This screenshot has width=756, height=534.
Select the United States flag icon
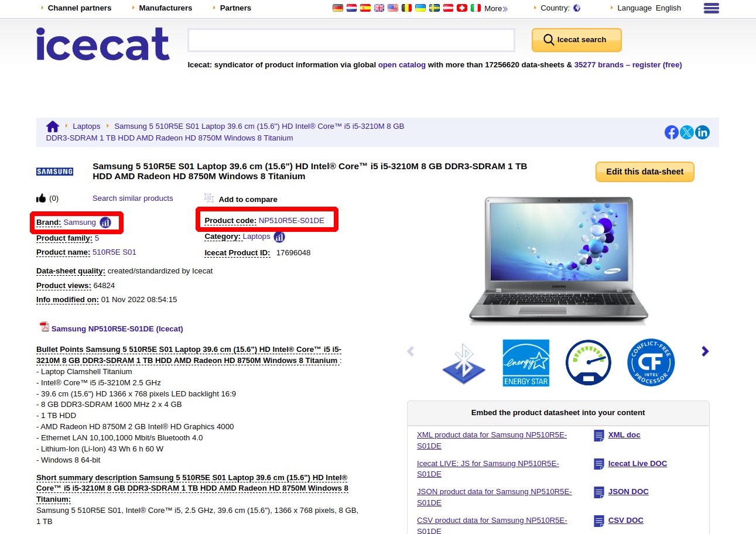[392, 8]
